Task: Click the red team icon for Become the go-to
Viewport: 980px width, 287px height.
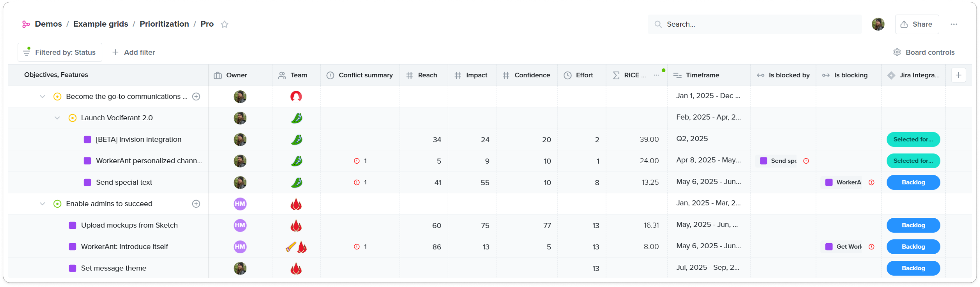Action: (296, 96)
